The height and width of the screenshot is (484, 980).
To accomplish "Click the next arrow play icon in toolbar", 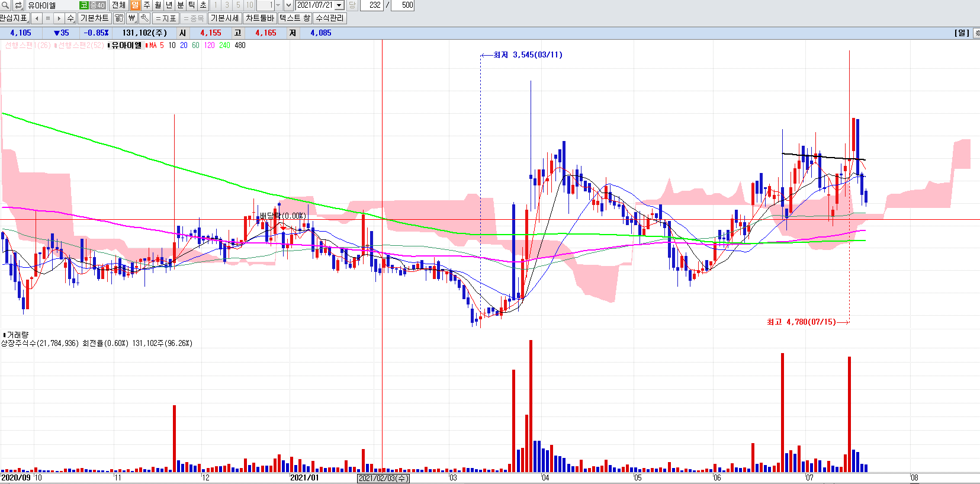I will tap(59, 18).
